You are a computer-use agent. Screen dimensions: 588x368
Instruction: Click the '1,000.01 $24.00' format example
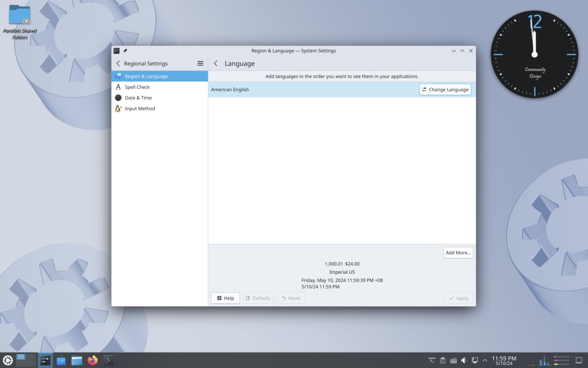pyautogui.click(x=342, y=263)
